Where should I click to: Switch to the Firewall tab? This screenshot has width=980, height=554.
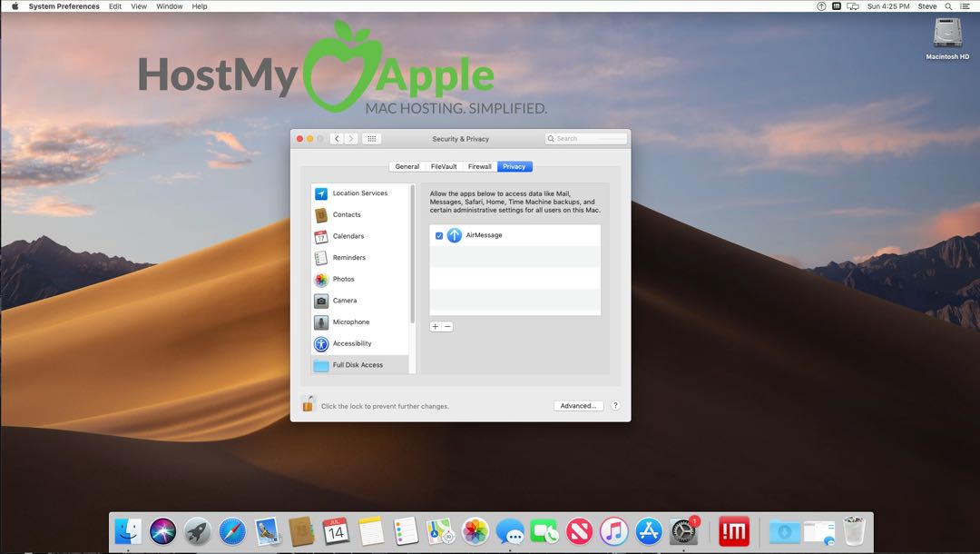pos(479,166)
